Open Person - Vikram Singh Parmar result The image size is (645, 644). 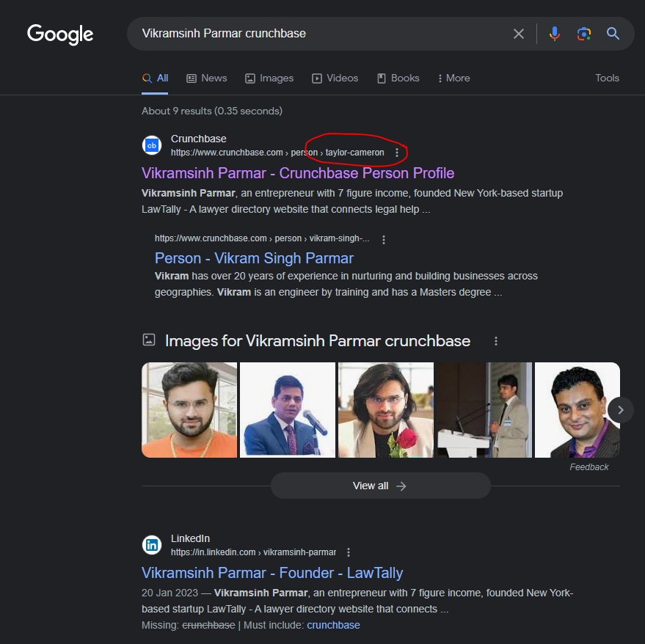point(254,258)
